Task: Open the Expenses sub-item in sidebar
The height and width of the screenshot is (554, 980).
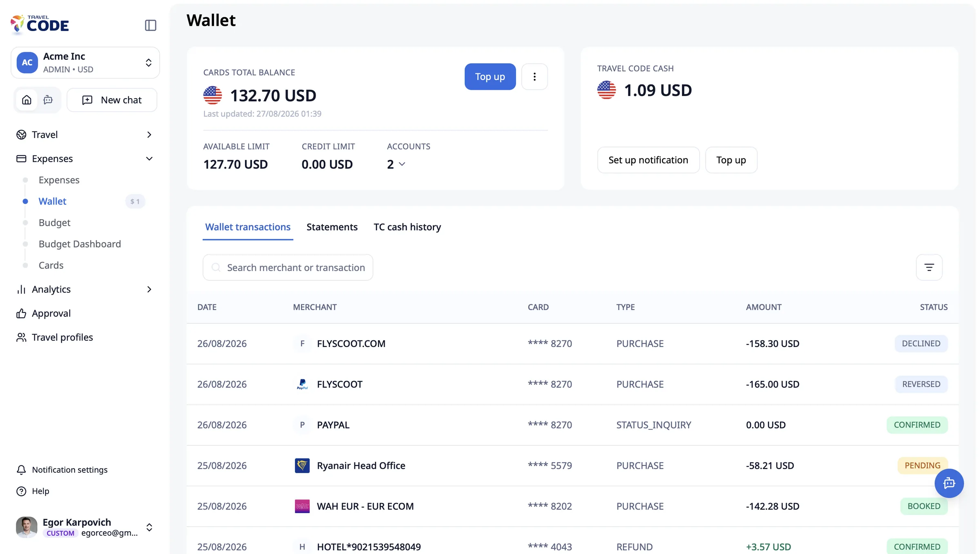Action: (59, 180)
